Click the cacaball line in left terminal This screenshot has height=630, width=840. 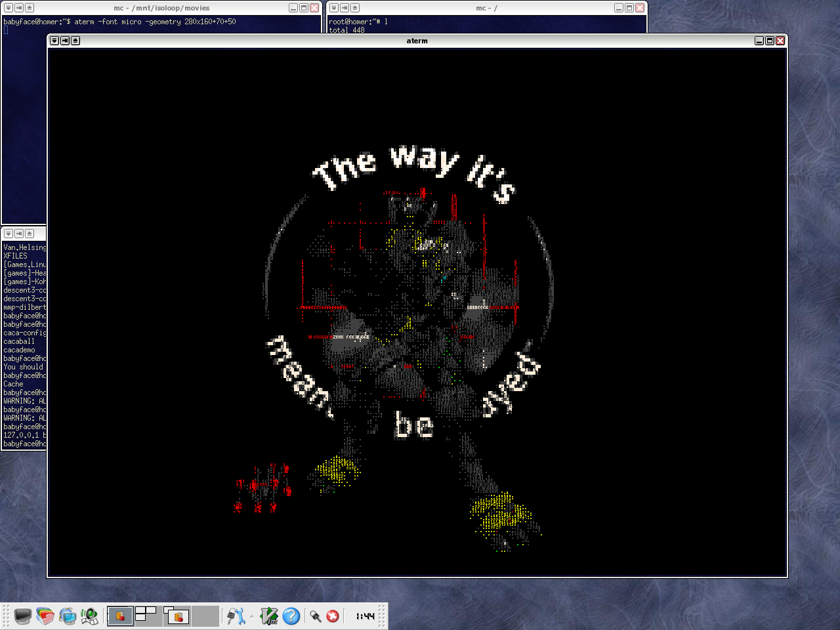pos(19,341)
